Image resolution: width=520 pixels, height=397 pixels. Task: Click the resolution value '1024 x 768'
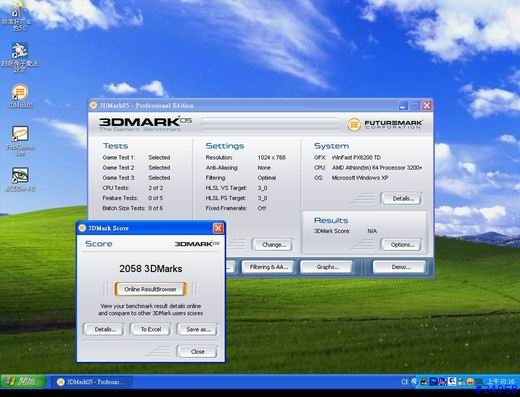[x=271, y=157]
